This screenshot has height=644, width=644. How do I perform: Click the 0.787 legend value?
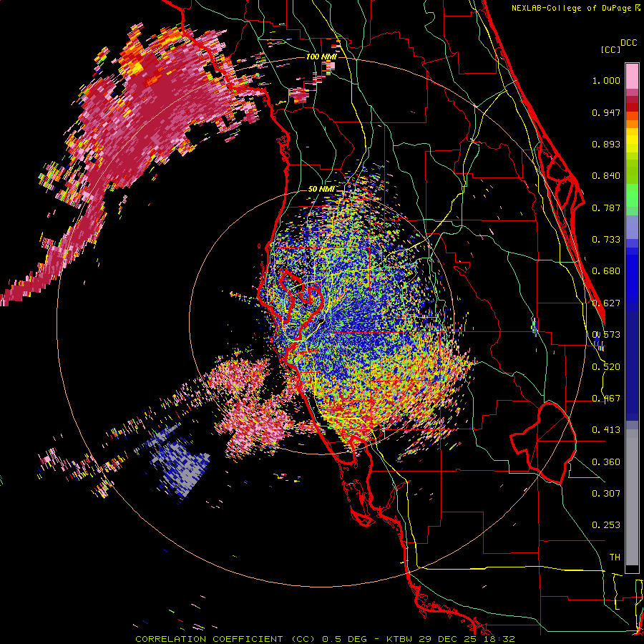[606, 208]
